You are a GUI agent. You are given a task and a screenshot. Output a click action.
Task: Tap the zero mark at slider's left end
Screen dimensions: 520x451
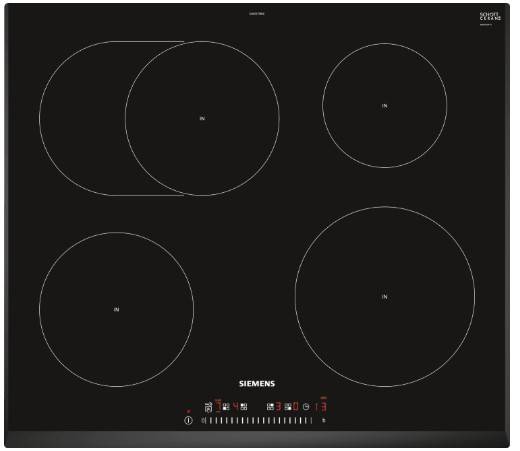click(x=203, y=420)
